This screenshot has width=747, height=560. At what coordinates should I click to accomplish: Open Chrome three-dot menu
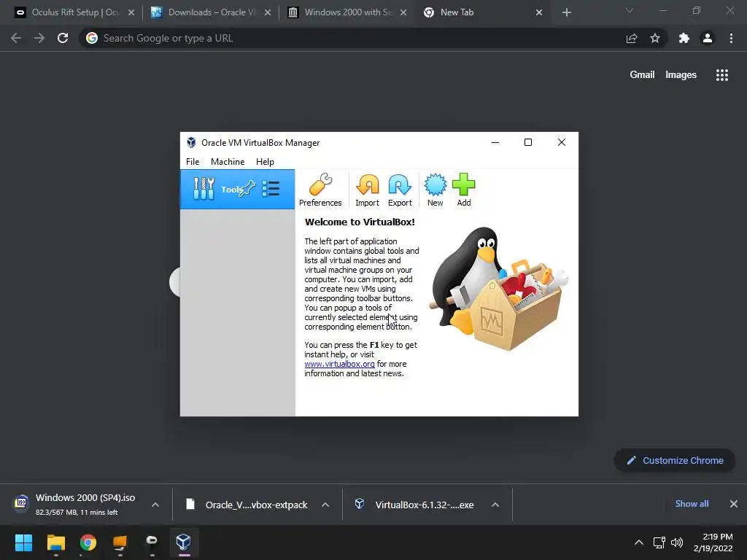point(731,38)
